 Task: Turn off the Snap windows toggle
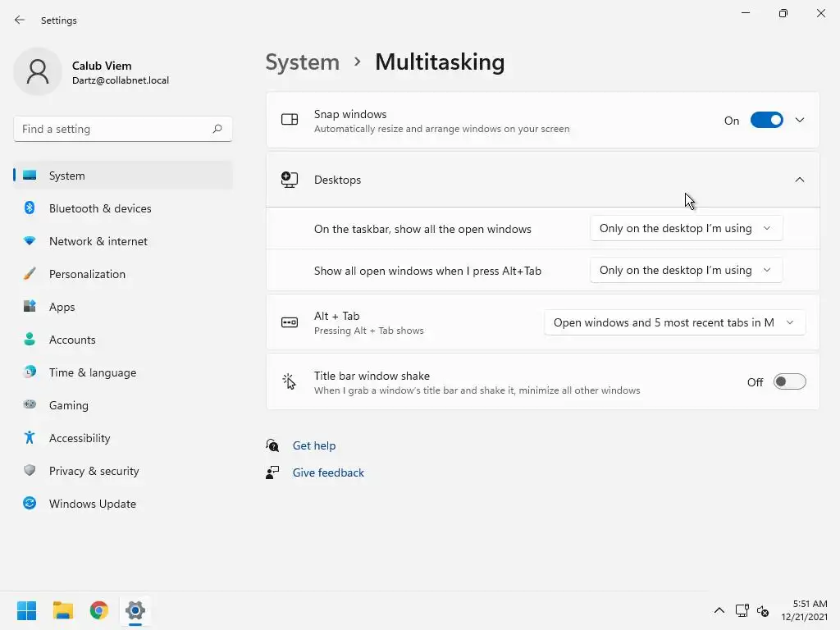point(767,121)
